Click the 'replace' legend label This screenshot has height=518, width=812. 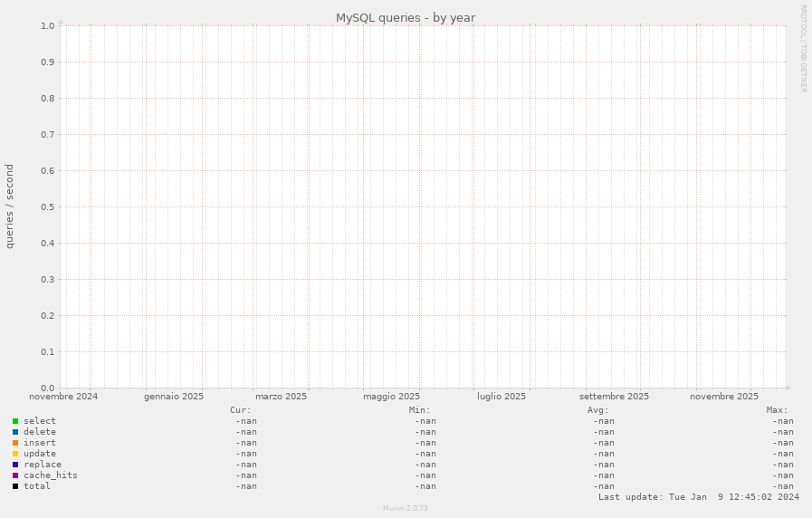point(43,465)
